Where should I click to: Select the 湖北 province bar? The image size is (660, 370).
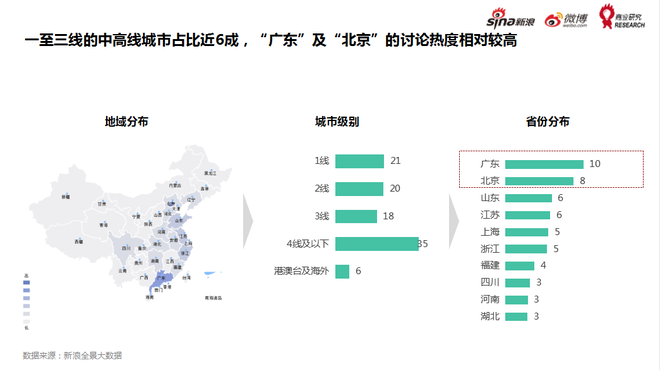pyautogui.click(x=516, y=317)
